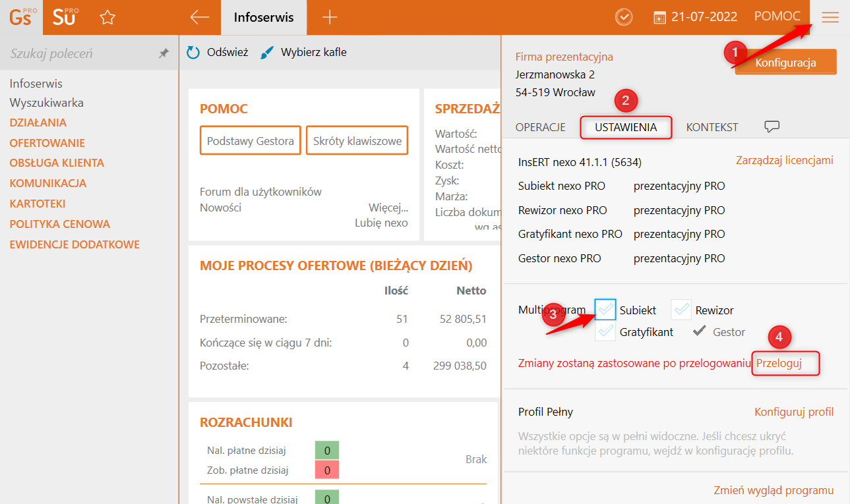Click the Odśwież refresh icon

[x=193, y=53]
